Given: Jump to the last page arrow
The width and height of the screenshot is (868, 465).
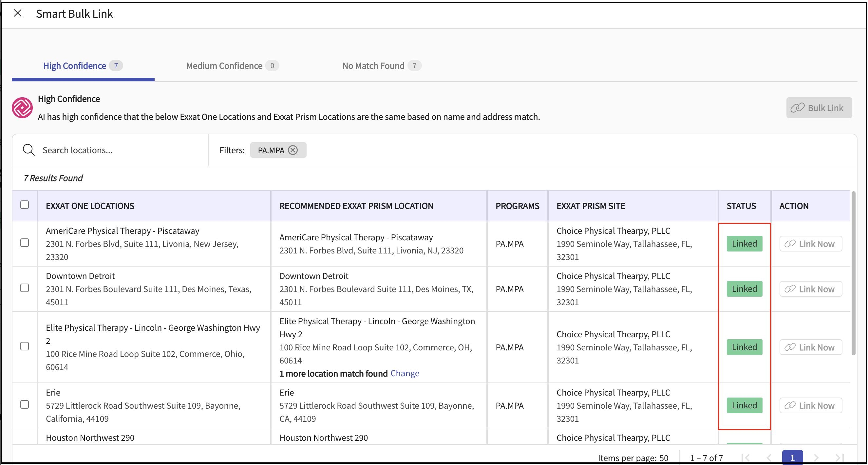Looking at the screenshot, I should (x=840, y=457).
